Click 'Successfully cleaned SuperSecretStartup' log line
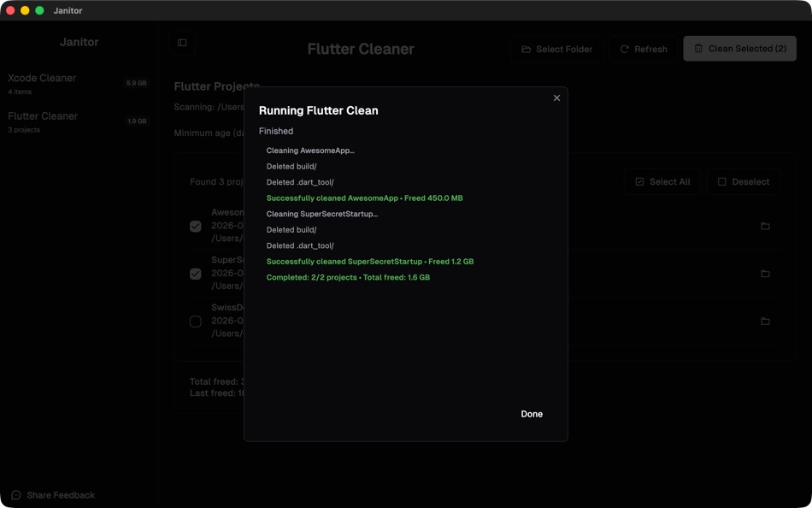Viewport: 812px width, 508px height. click(370, 261)
